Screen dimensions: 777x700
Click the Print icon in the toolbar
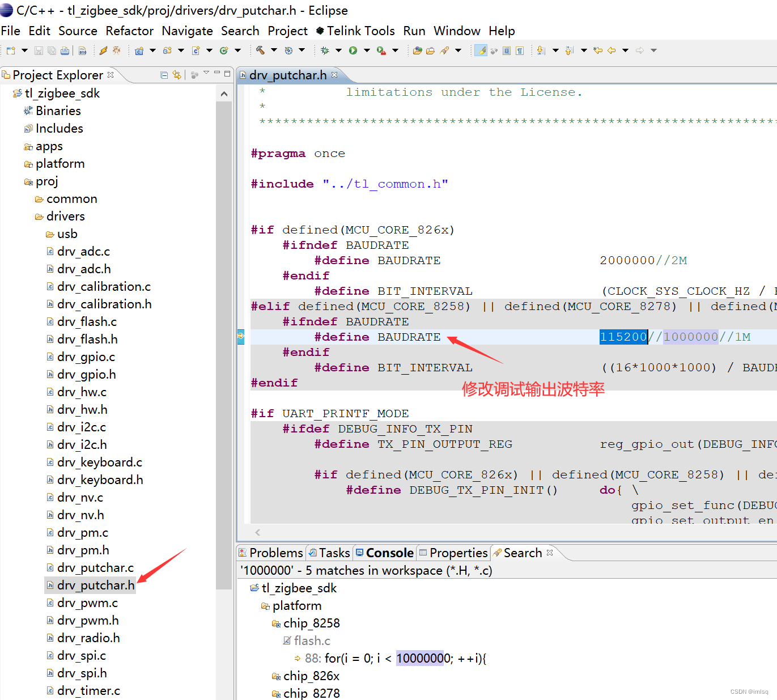(65, 50)
